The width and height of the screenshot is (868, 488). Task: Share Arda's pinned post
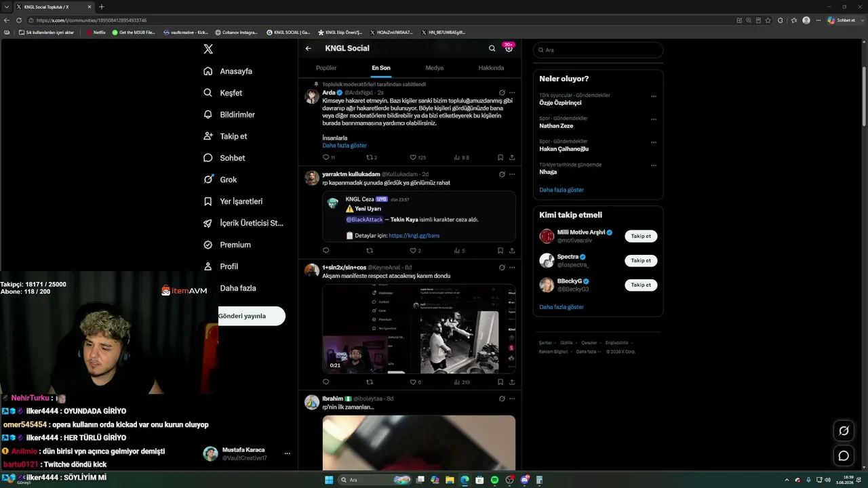click(x=512, y=157)
